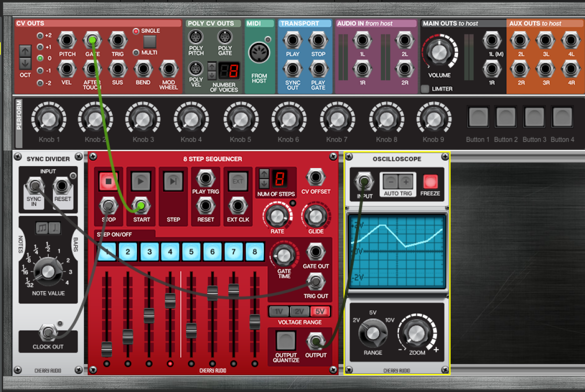The height and width of the screenshot is (392, 585).
Task: Click the MIDI FROM HOST connector
Action: pyautogui.click(x=259, y=52)
